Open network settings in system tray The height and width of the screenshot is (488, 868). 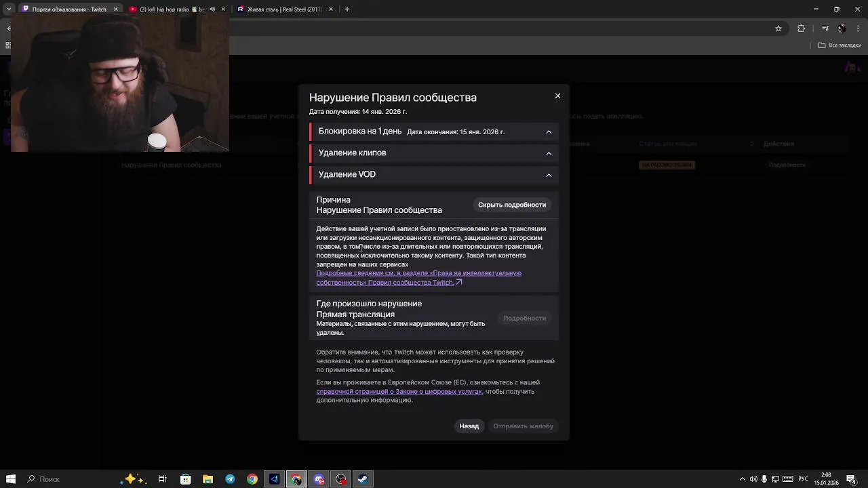(x=775, y=479)
